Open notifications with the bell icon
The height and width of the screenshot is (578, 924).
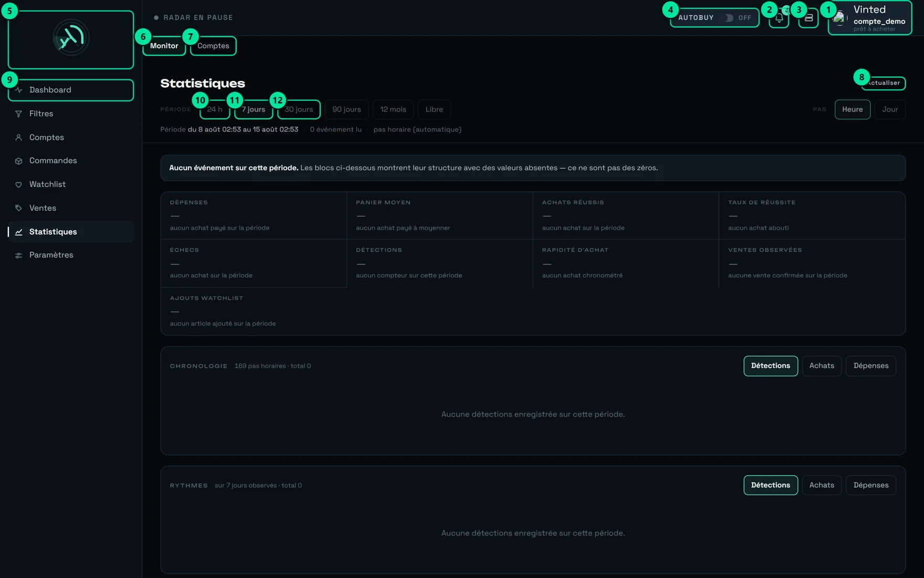point(779,18)
